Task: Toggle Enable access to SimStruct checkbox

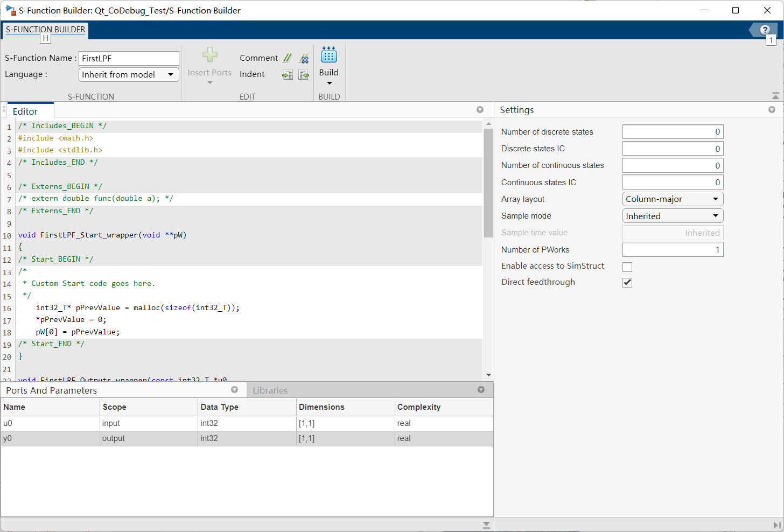Action: click(x=627, y=267)
